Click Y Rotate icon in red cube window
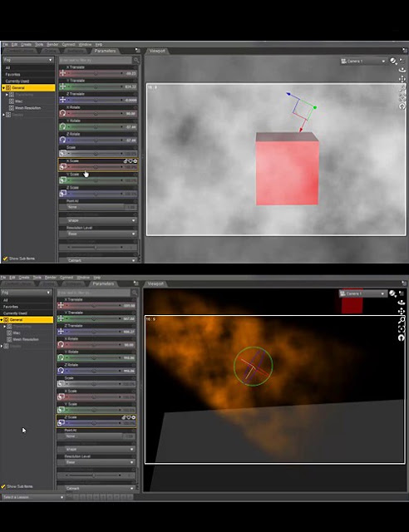The width and height of the screenshot is (409, 532). point(63,126)
